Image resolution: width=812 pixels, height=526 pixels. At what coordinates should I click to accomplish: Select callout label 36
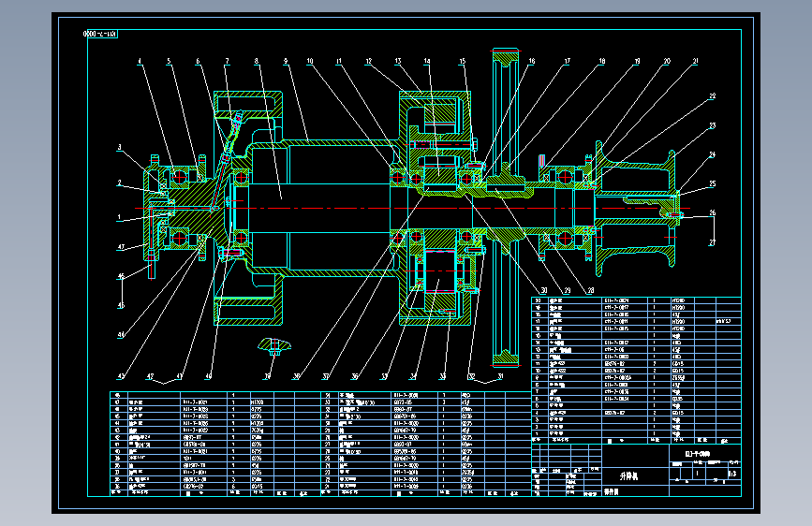[355, 376]
